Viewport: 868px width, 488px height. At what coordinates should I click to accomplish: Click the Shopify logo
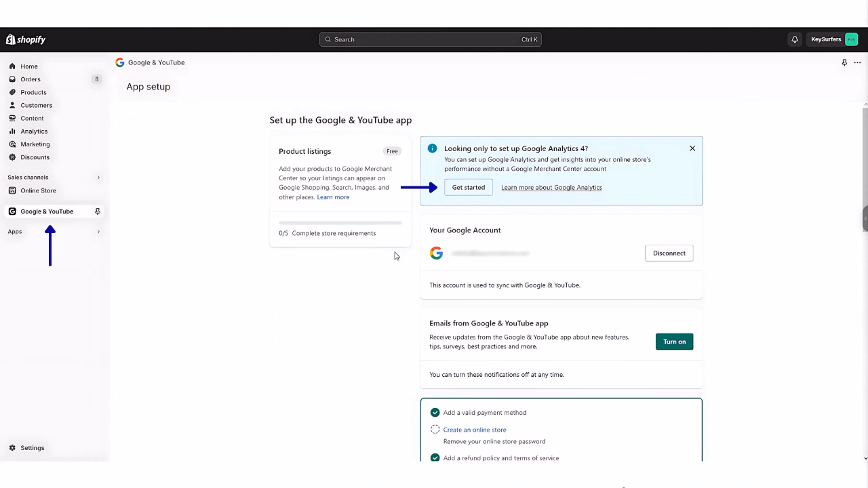coord(26,39)
